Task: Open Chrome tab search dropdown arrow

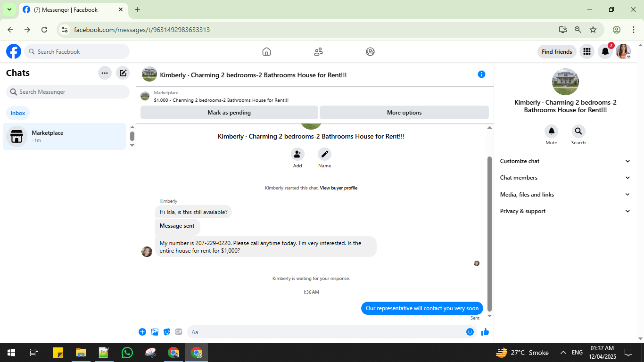Action: coord(9,9)
